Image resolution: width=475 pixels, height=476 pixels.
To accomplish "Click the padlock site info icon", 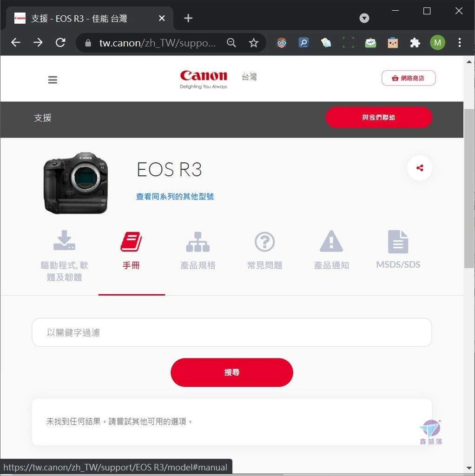I will [88, 43].
